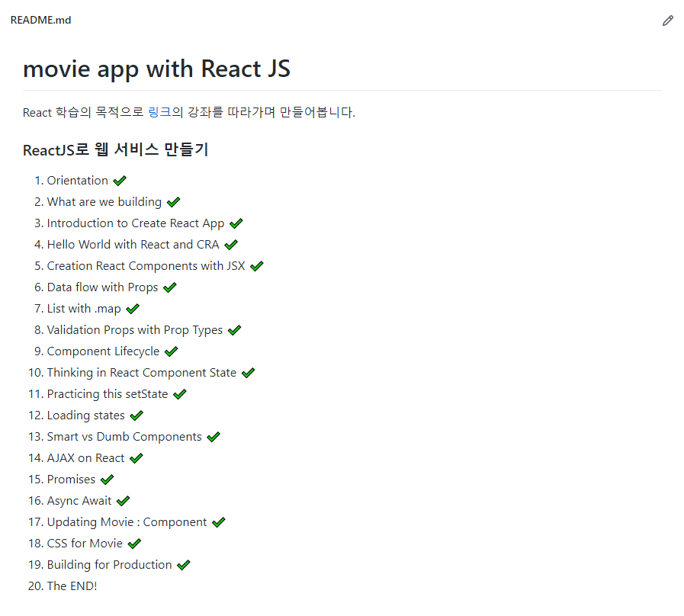This screenshot has width=684, height=616.
Task: Click the text 'CSS for Movie'
Action: point(85,544)
